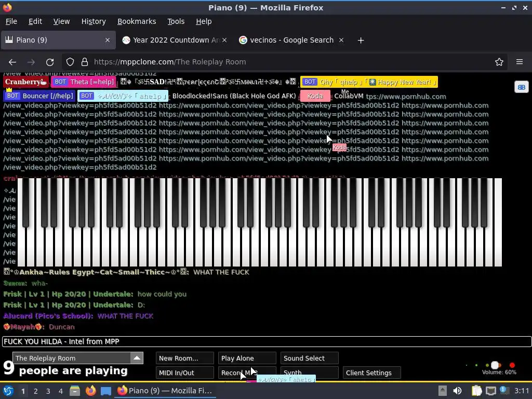
Task: Open Sound Select
Action: coord(310,358)
